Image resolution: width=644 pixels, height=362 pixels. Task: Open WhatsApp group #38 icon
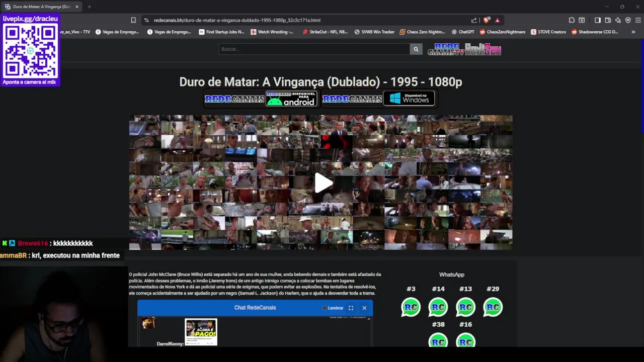438,340
